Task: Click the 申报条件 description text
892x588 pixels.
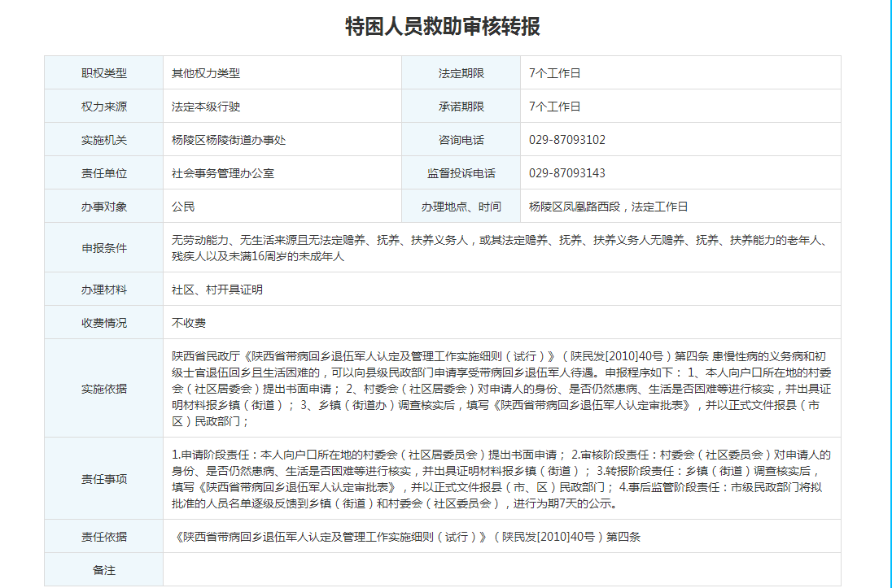Action: [x=498, y=248]
